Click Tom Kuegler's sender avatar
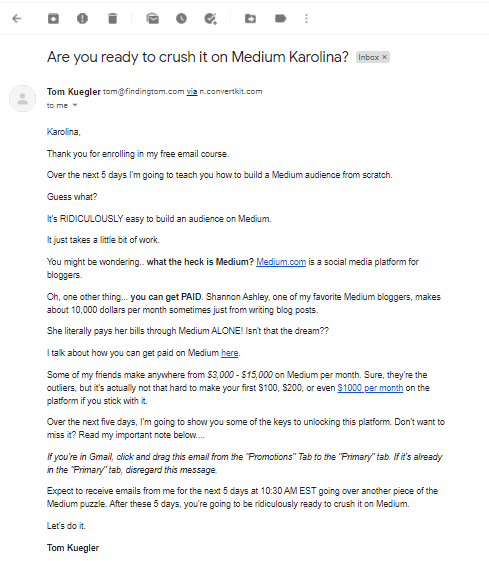Viewport: 489px width, 561px height. (x=23, y=98)
